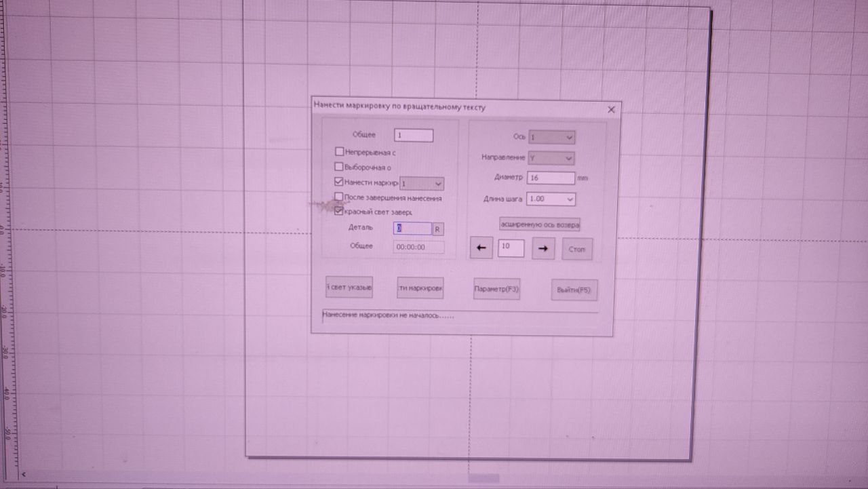
Task: Click the Выйти(F5) button
Action: point(574,290)
